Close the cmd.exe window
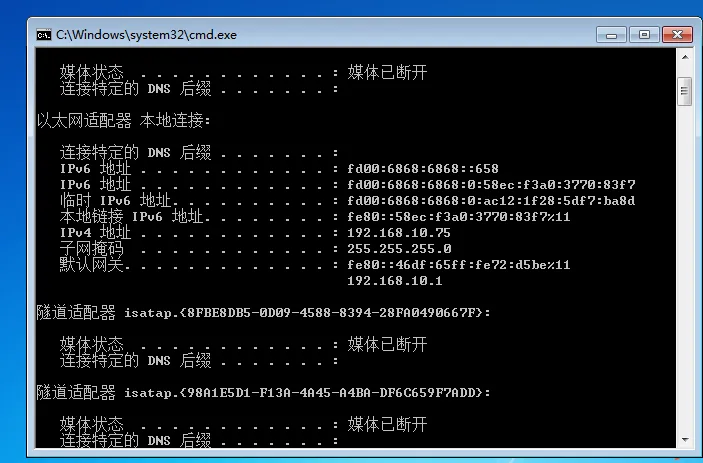Image resolution: width=703 pixels, height=463 pixels. 677,35
